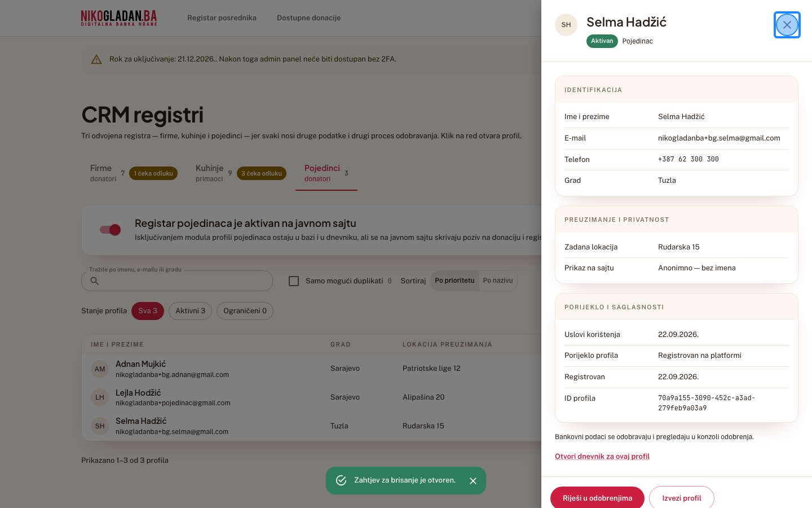Click 'Anonimno — bez imena' value
Image resolution: width=812 pixels, height=508 pixels.
[x=697, y=268]
